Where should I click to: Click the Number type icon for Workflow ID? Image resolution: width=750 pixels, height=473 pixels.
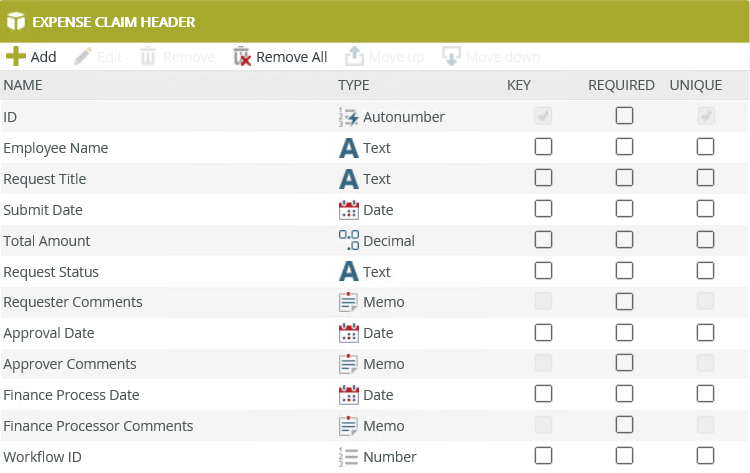[349, 457]
